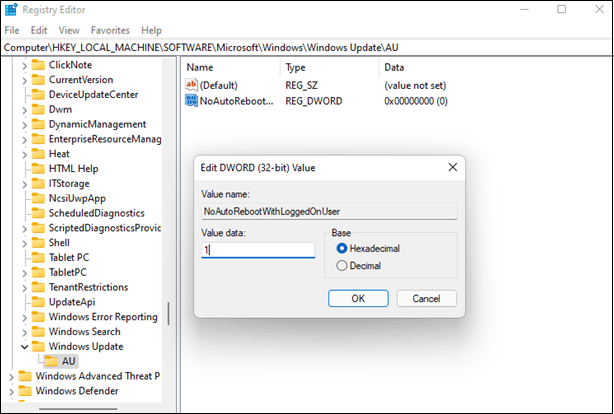Expand the Windows Search tree node

click(x=24, y=331)
